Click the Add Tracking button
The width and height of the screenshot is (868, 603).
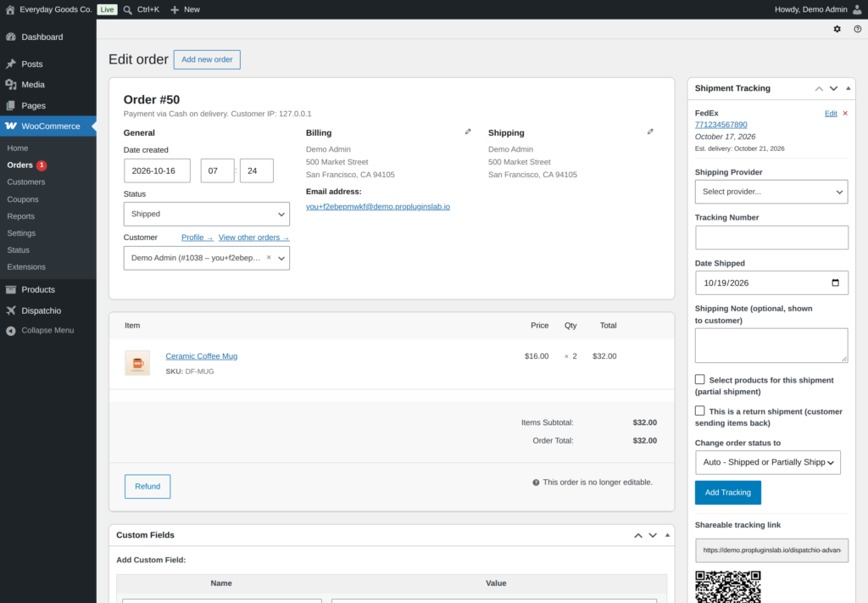(728, 492)
